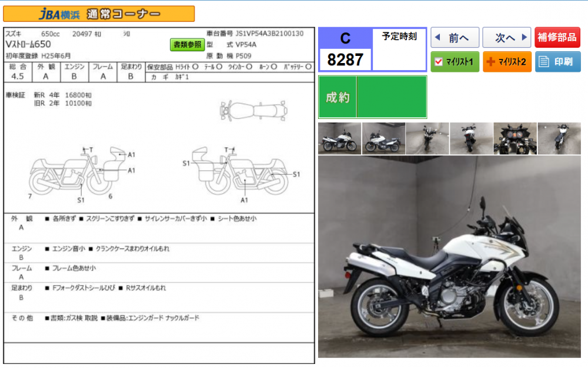This screenshot has height=368, width=588.
Task: Click the note Rサスオイルもれ
Action: 146,288
